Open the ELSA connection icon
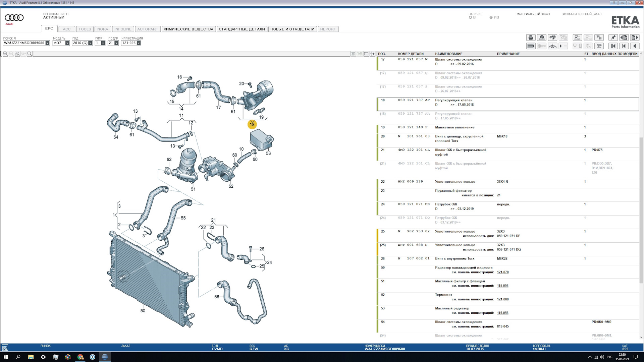 coord(577,38)
